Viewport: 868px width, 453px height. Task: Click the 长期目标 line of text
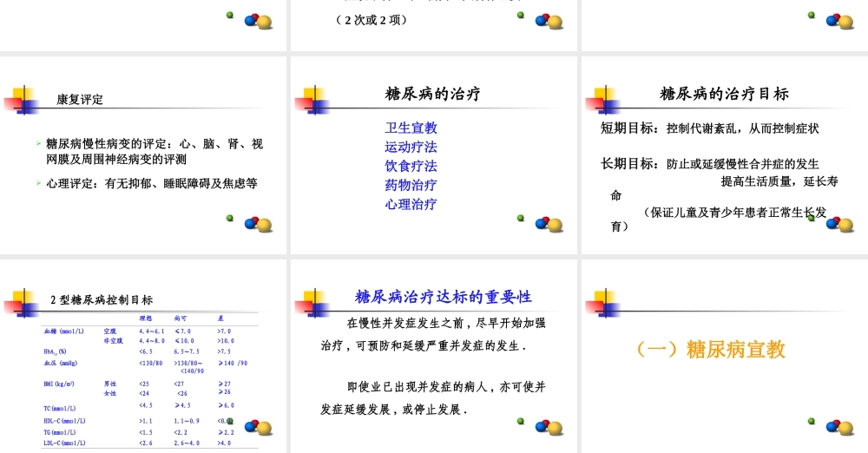710,164
